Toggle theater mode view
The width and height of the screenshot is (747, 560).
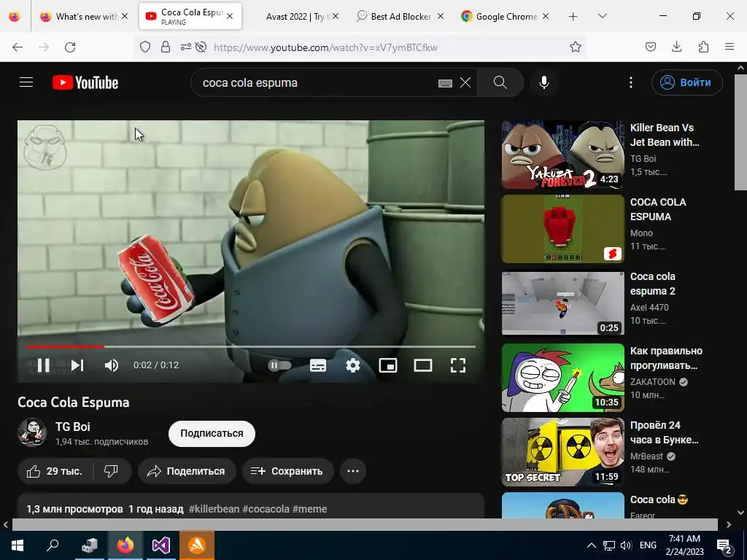click(423, 365)
